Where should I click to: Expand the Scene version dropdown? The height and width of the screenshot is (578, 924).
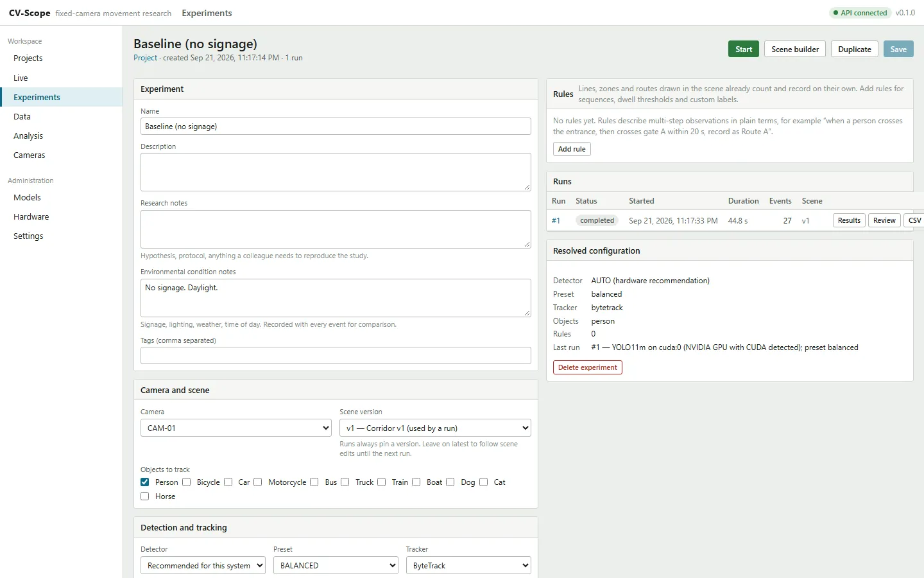coord(435,428)
